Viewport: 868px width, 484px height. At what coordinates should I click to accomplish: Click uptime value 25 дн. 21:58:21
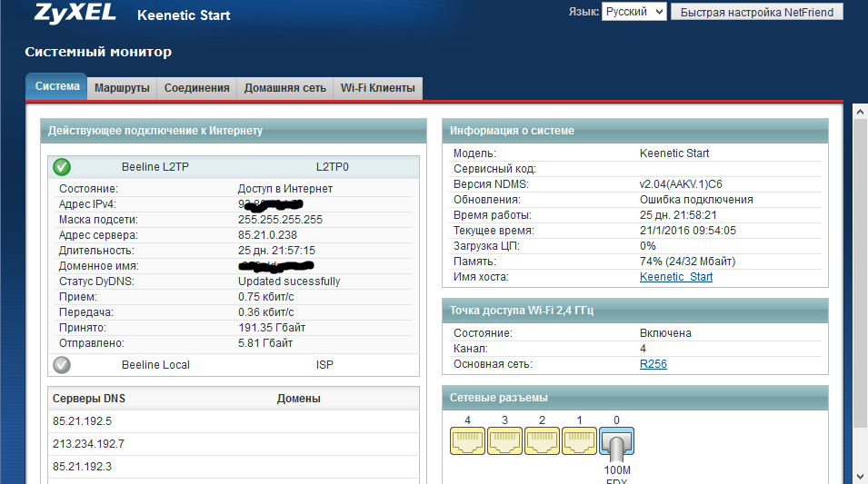(x=678, y=215)
